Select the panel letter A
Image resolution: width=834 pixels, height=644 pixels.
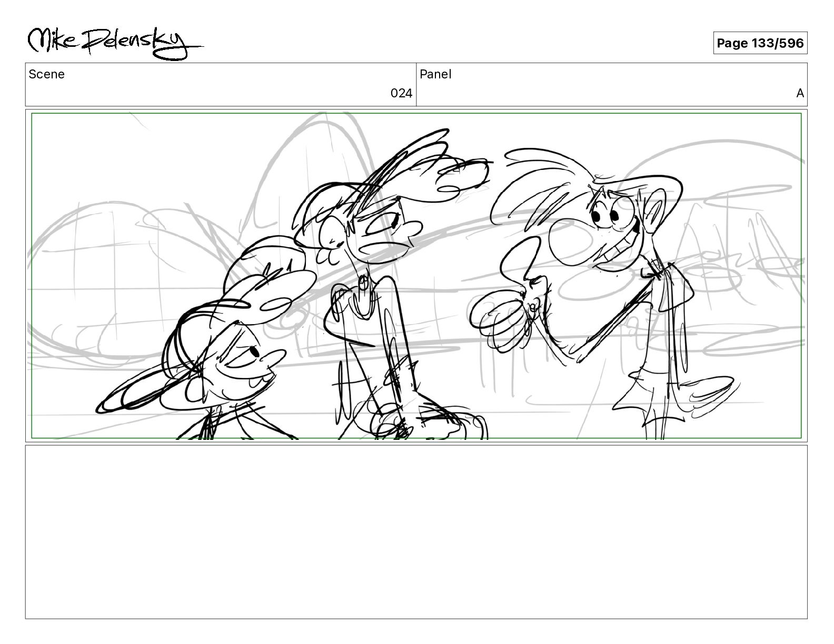[800, 94]
